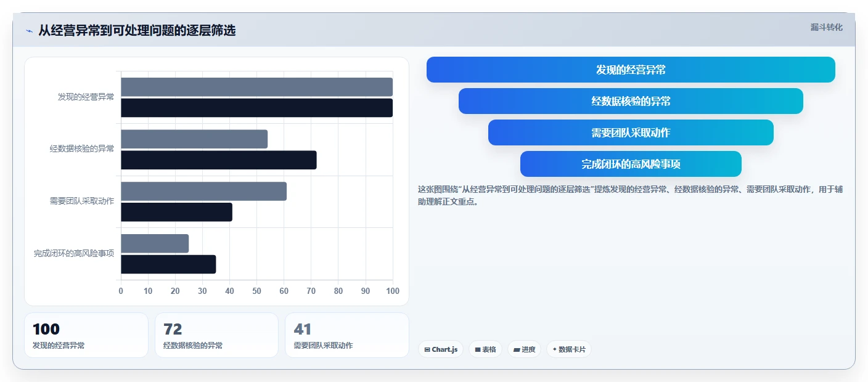Click the chart axis label 发现的经营异常
868x382 pixels.
(x=86, y=97)
